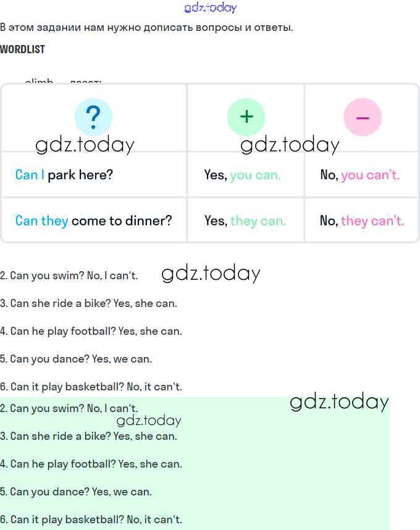Click the WORDLIST heading
Viewport: 420px width, 530px height.
[x=23, y=49]
